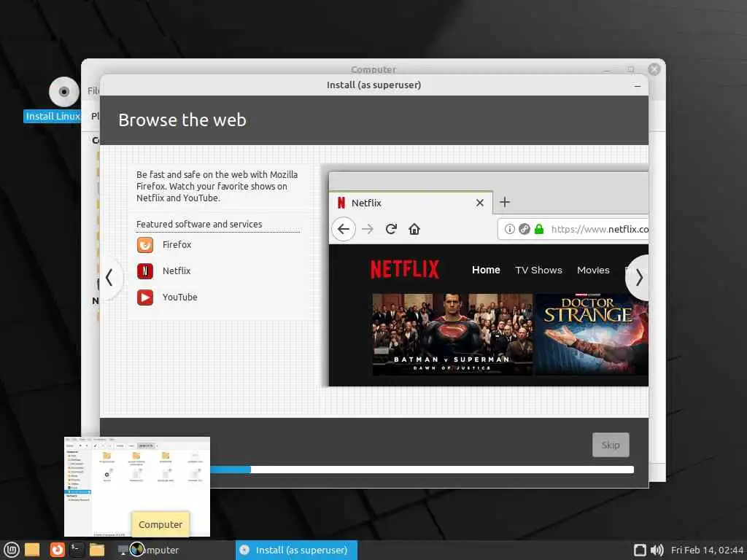747x560 pixels.
Task: Click the YouTube label in featured list
Action: click(179, 297)
